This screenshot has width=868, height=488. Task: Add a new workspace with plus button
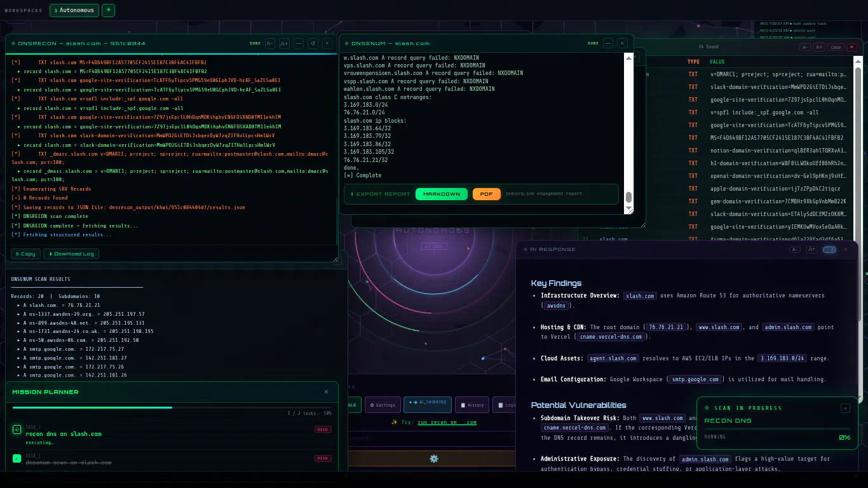click(108, 10)
